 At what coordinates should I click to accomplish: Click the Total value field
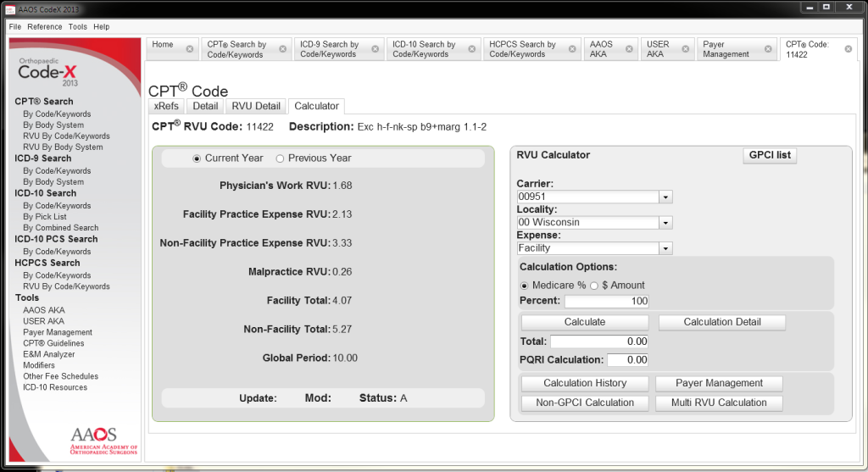[599, 342]
